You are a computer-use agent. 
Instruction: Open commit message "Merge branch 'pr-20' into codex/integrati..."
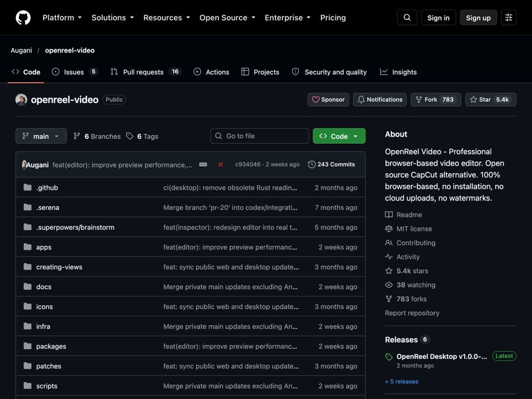pyautogui.click(x=231, y=207)
